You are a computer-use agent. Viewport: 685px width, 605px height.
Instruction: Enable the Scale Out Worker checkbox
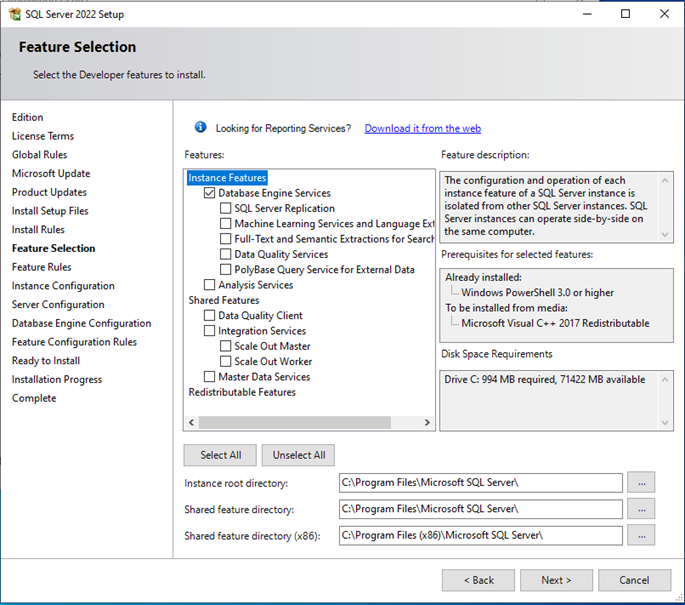click(225, 361)
